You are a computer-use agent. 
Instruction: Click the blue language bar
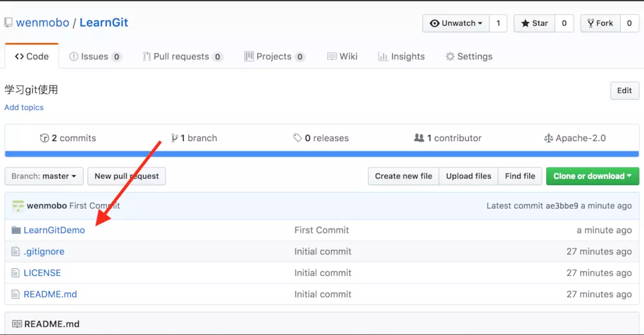321,154
